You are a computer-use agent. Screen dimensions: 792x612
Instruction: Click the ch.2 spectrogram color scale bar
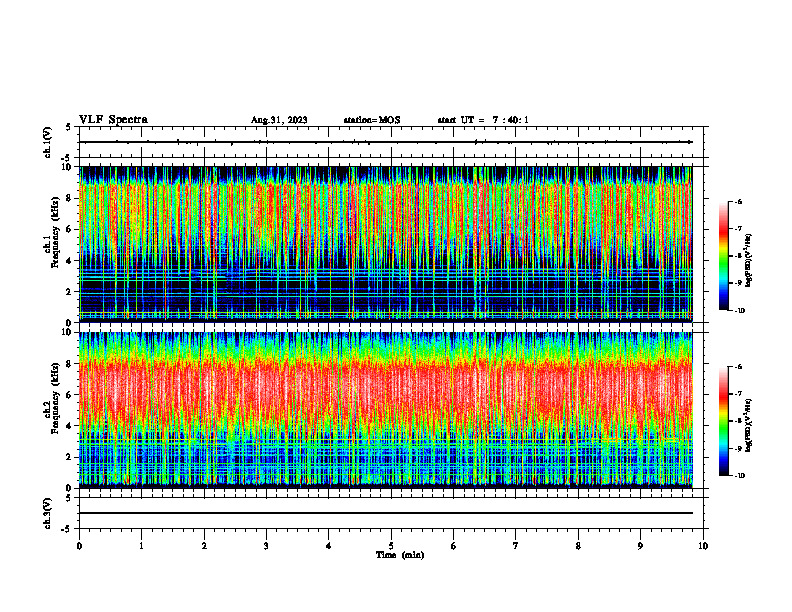(724, 421)
